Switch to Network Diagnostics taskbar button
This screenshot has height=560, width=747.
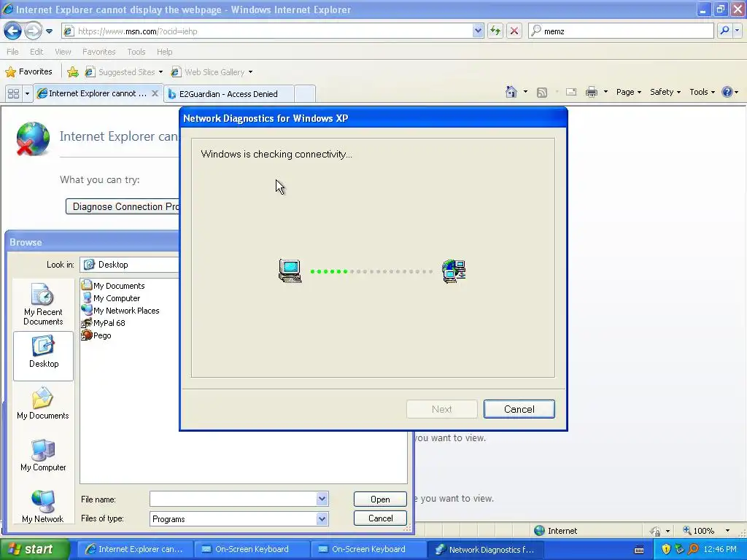(485, 549)
